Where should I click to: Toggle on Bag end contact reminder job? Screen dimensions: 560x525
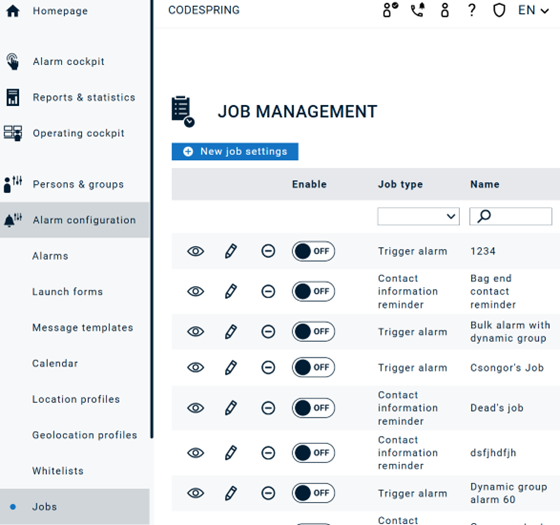click(x=313, y=291)
